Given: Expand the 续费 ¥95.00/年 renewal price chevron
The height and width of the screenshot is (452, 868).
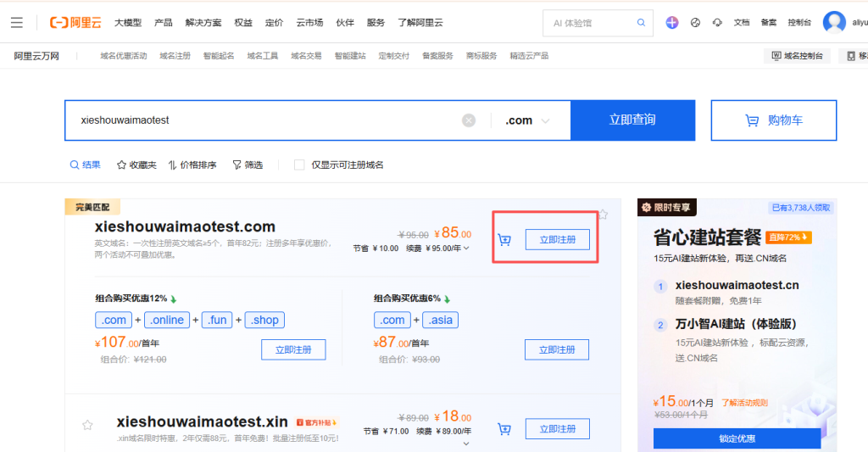Looking at the screenshot, I should pos(466,248).
